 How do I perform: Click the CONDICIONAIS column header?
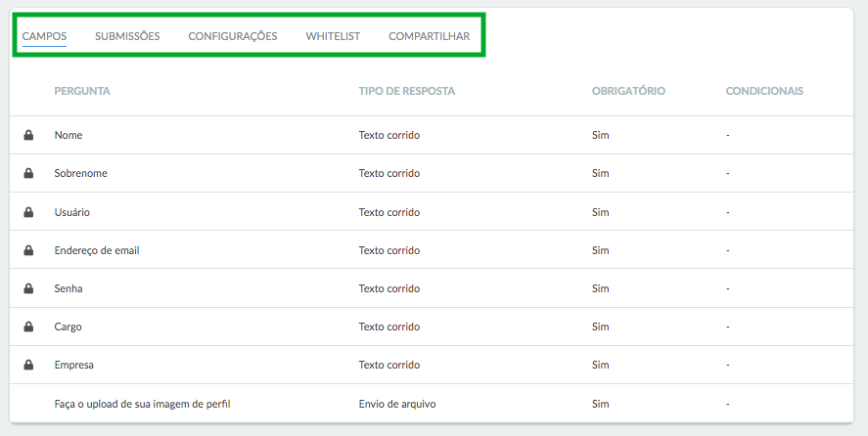click(x=764, y=91)
